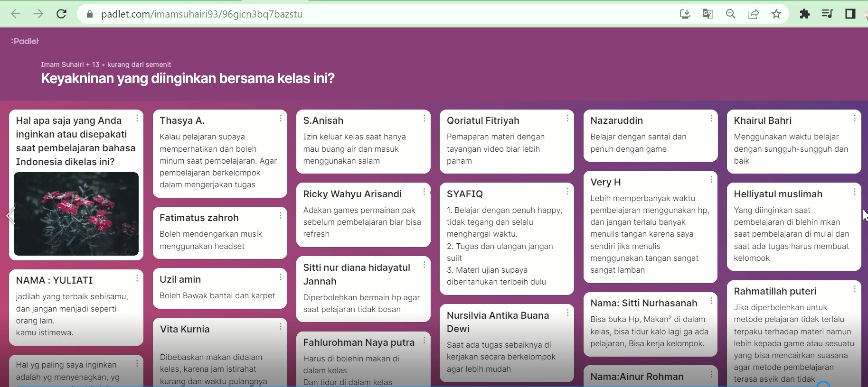The width and height of the screenshot is (868, 387).
Task: Open the media control playlist icon
Action: pos(827,14)
